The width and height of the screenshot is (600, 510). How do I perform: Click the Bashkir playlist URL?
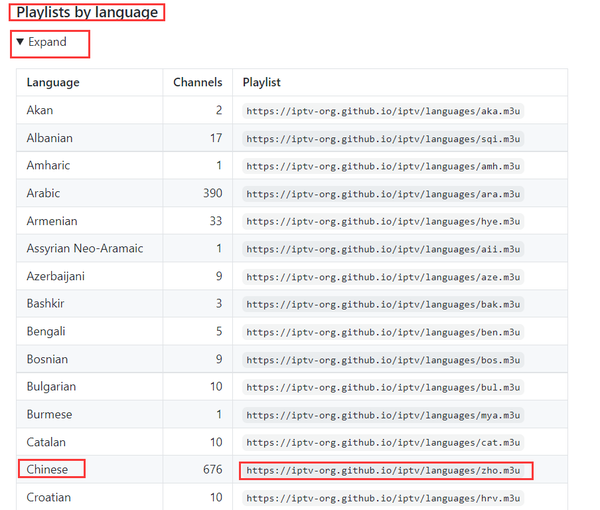pyautogui.click(x=384, y=304)
